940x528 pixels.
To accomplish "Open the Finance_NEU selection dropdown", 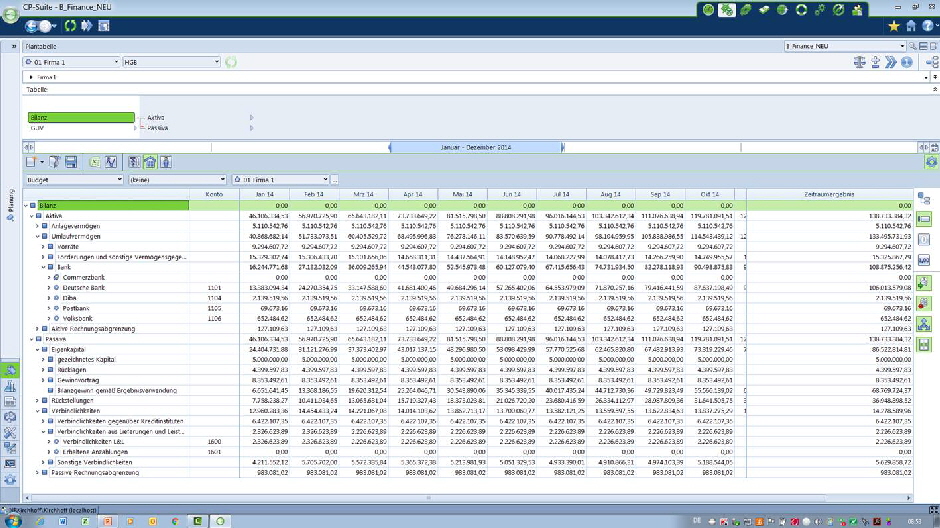I will [845, 46].
